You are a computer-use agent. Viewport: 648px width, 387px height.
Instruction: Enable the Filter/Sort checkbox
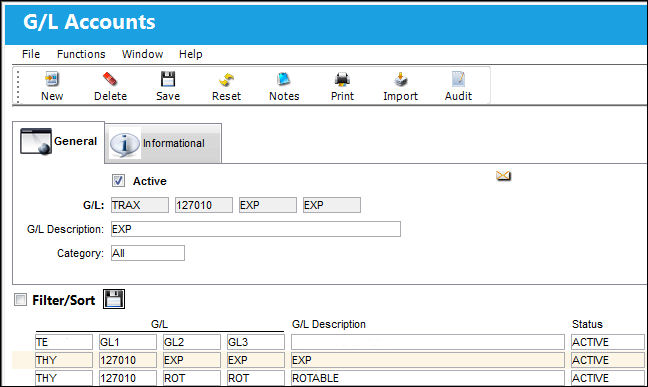pos(20,299)
